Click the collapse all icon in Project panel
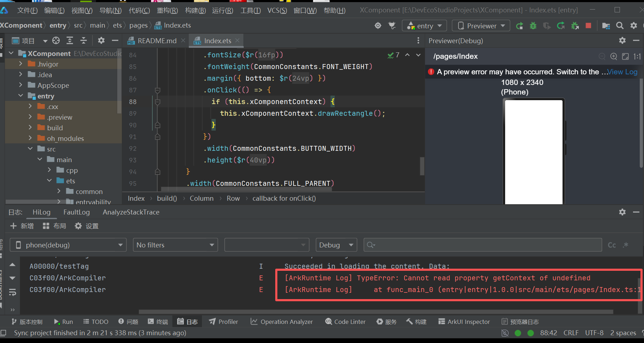Viewport: 644px width, 343px height. pos(83,41)
